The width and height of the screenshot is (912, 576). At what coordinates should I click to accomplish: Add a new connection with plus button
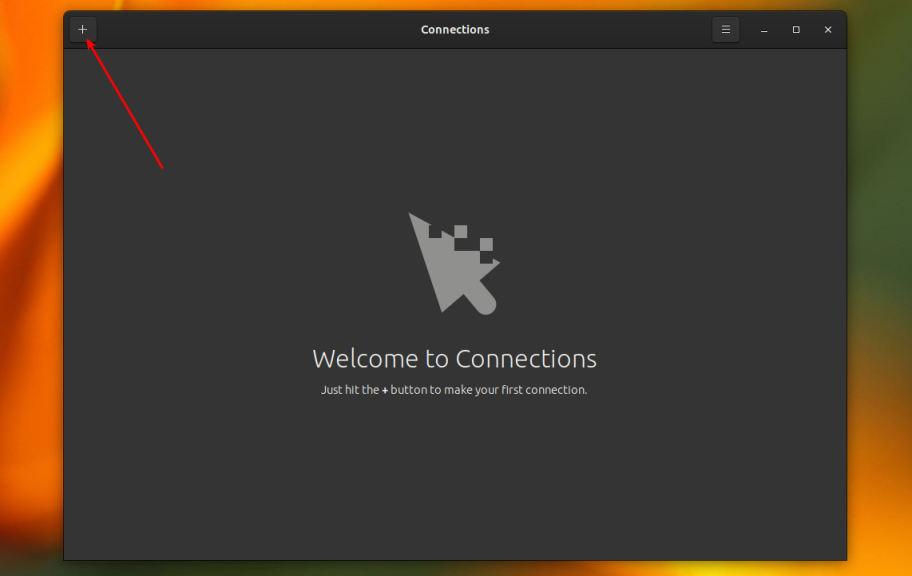coord(83,29)
